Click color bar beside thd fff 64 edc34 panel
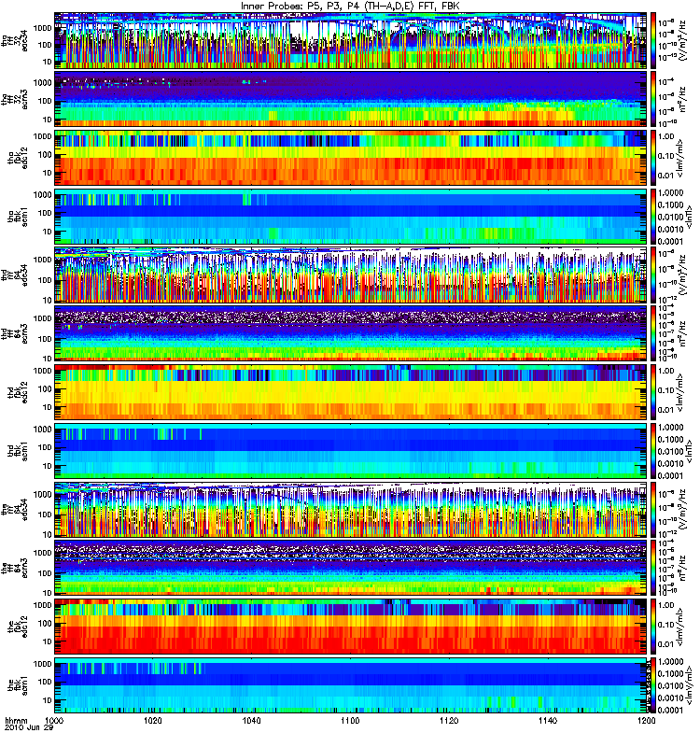The width and height of the screenshot is (700, 747). tap(653, 275)
